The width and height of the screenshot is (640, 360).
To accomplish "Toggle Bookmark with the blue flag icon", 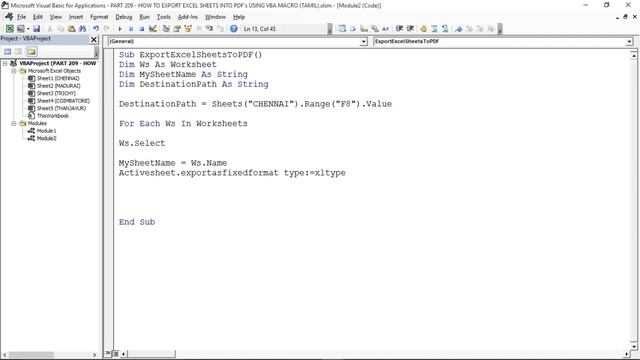I will (x=458, y=29).
